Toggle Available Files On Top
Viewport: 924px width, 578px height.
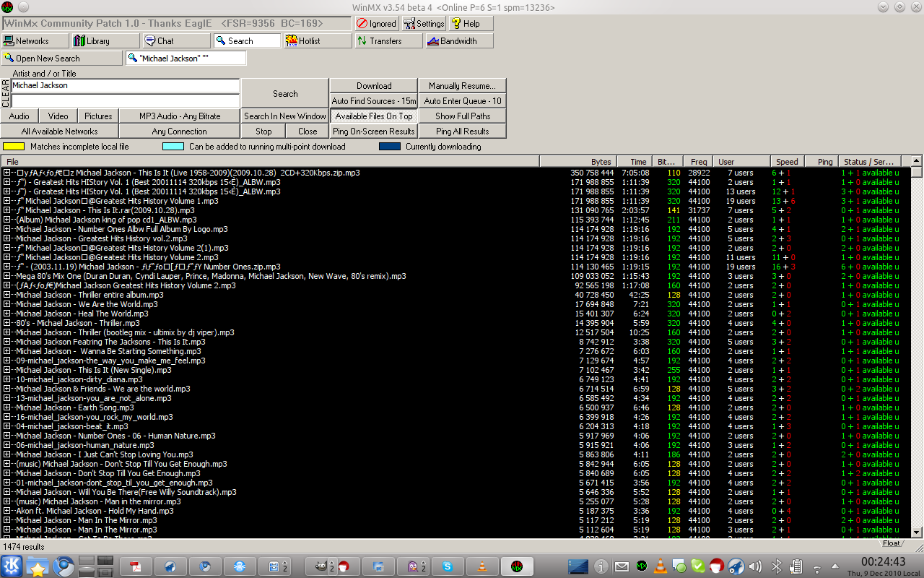tap(374, 116)
